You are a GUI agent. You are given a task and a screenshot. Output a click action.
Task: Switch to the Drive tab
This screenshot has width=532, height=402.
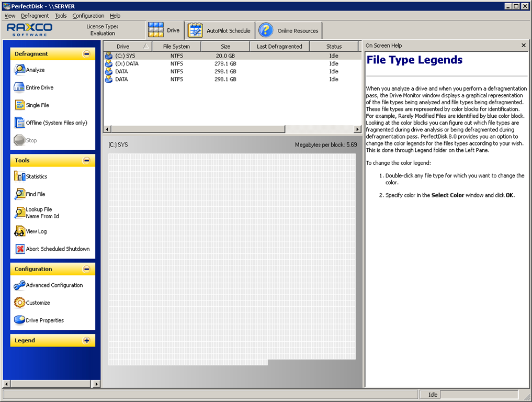pyautogui.click(x=165, y=30)
